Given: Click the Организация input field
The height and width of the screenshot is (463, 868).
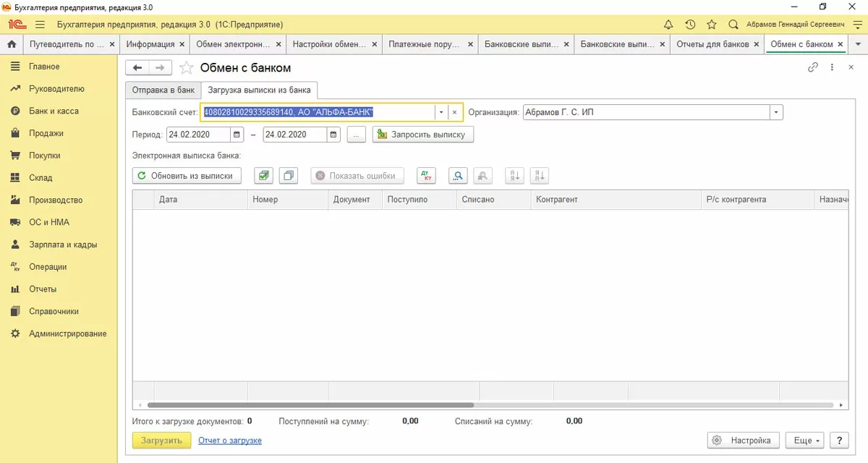Looking at the screenshot, I should point(646,113).
